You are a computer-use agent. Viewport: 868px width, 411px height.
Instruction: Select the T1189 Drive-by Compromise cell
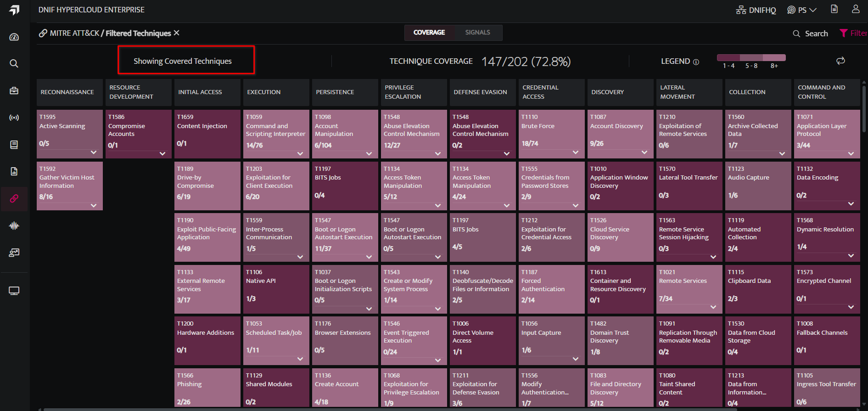point(207,186)
